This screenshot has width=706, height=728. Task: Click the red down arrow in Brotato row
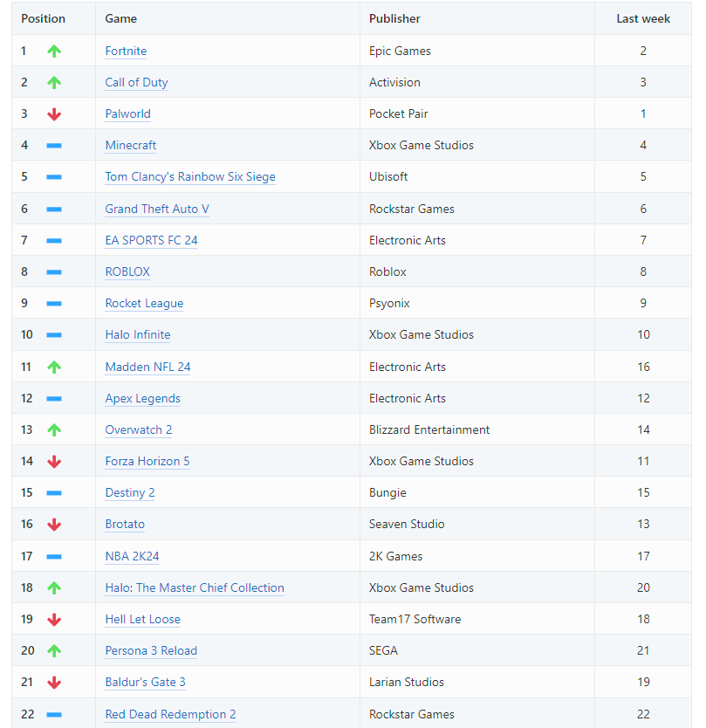click(x=54, y=525)
